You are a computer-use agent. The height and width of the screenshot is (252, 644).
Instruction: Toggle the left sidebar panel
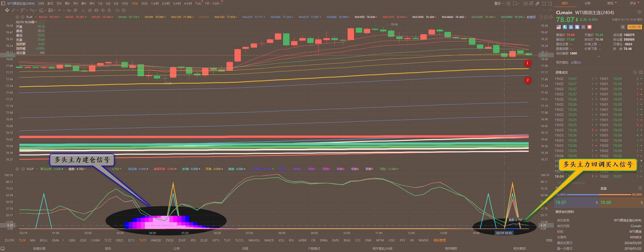click(x=3, y=3)
